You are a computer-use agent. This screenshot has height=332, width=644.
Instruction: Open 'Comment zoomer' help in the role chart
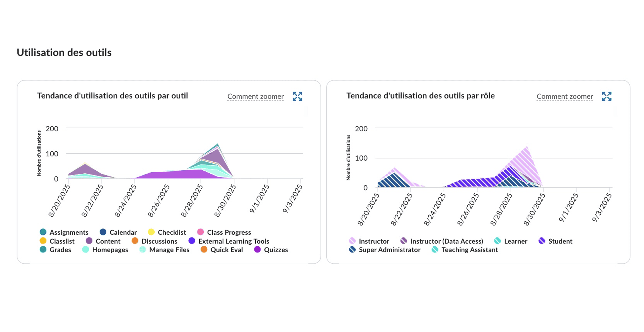(x=565, y=97)
